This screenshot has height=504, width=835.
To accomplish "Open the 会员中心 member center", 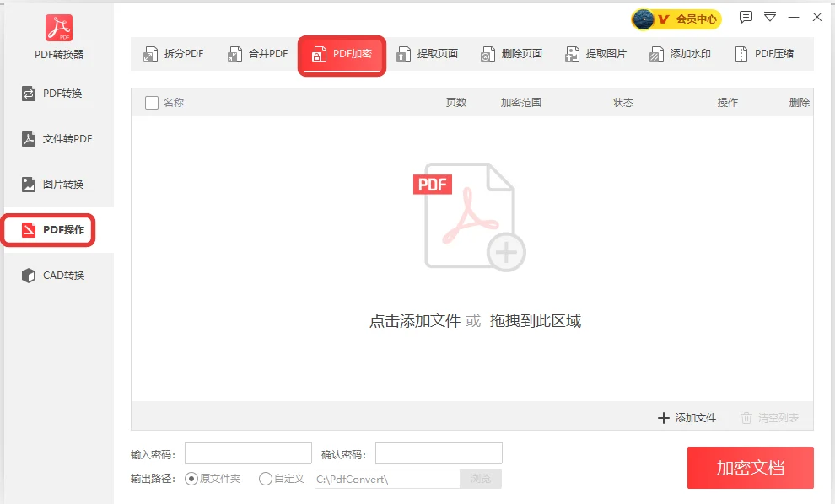I will click(x=697, y=19).
